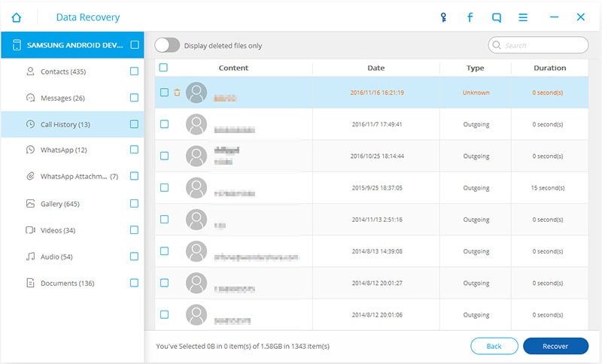Click the Type column header
The height and width of the screenshot is (364, 602).
click(476, 68)
